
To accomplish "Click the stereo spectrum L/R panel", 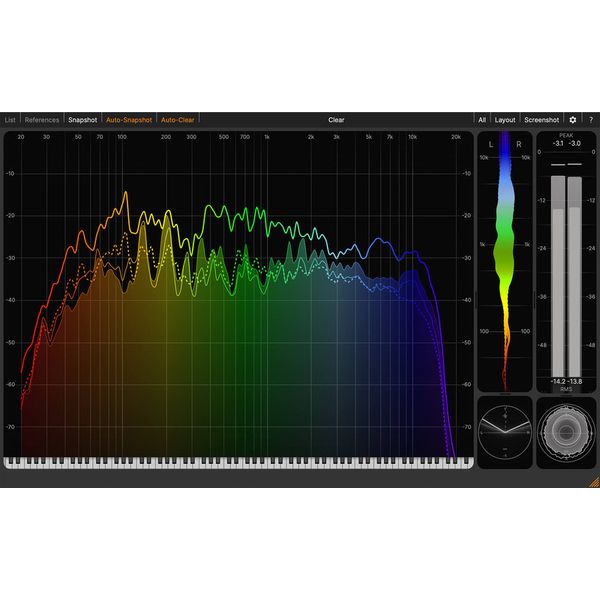I will point(505,262).
